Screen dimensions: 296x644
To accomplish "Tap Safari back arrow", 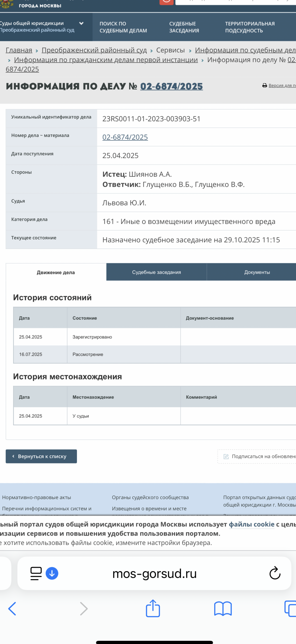I will coord(12,609).
